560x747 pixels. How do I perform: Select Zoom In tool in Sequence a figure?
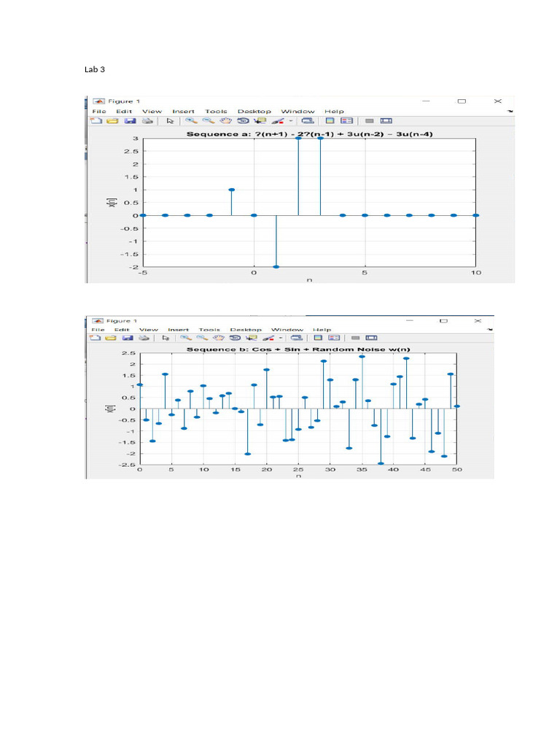click(192, 121)
